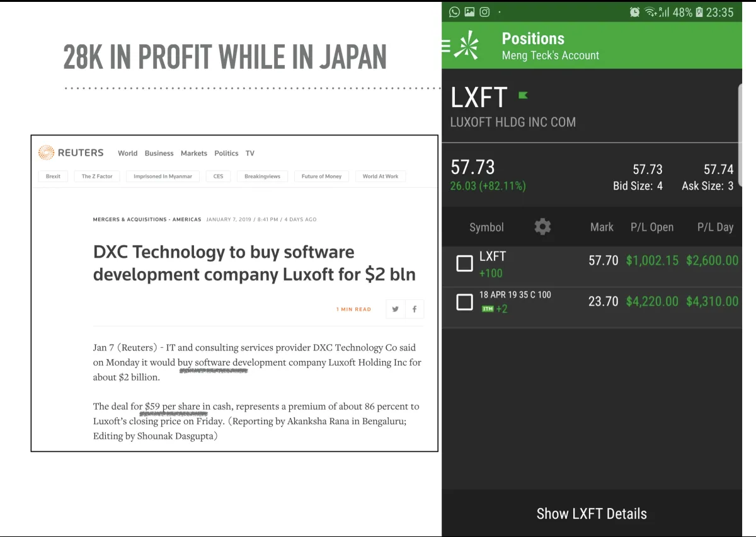Tap the Bid Size: 4 label

(x=638, y=186)
